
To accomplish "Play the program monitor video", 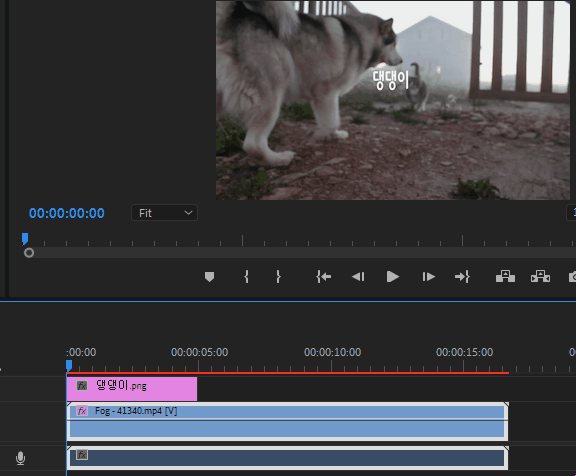I will (x=393, y=277).
